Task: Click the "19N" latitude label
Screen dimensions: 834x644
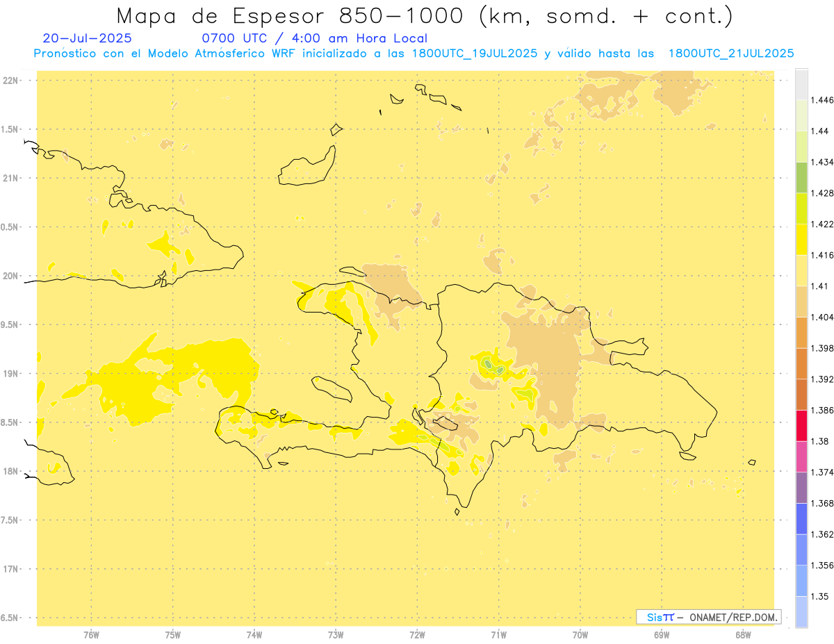Action: (10, 373)
